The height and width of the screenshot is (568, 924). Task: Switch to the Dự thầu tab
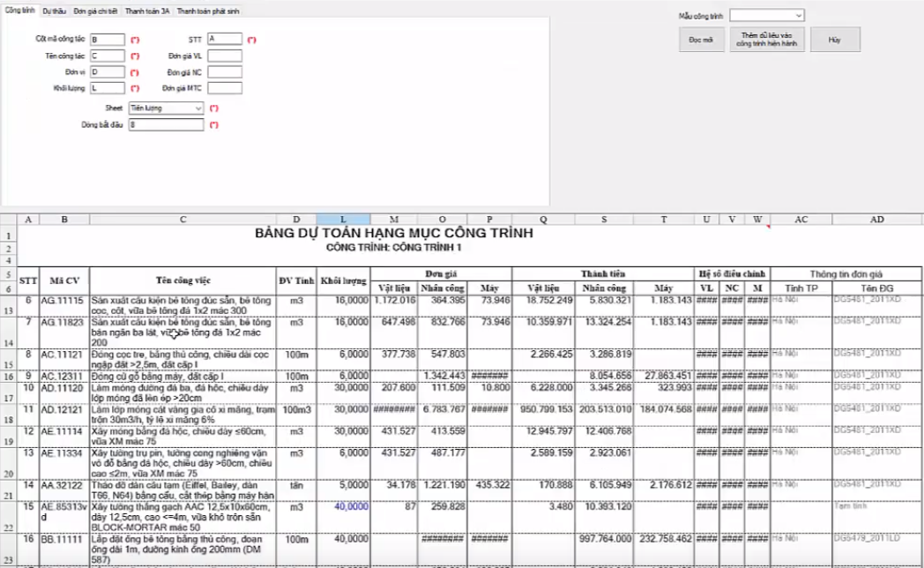click(53, 11)
